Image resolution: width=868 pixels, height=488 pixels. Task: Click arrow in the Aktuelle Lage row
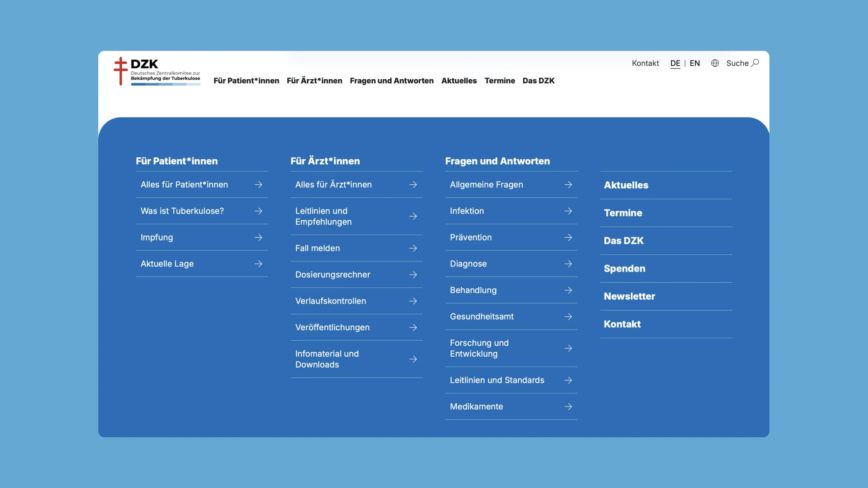(259, 264)
